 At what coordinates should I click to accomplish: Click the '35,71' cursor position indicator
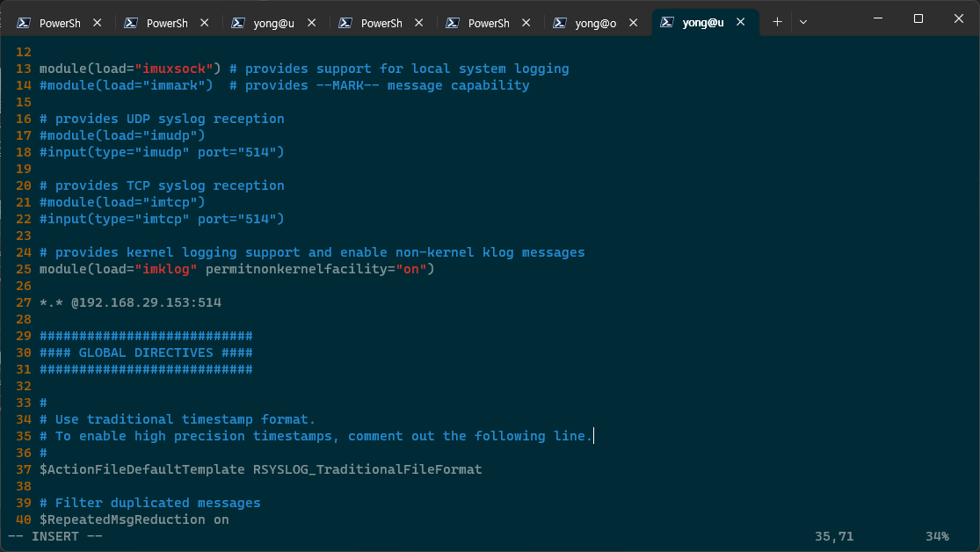(x=834, y=536)
